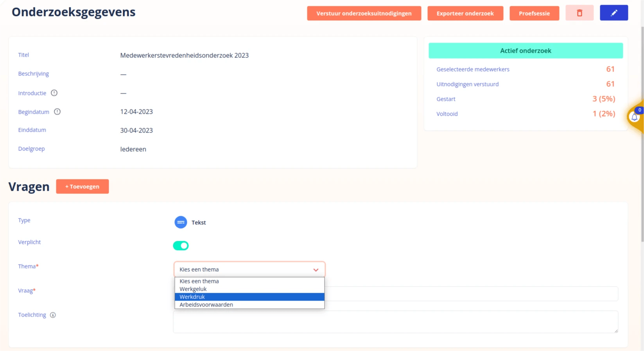Click the Vragen section heading
644x351 pixels.
click(29, 187)
